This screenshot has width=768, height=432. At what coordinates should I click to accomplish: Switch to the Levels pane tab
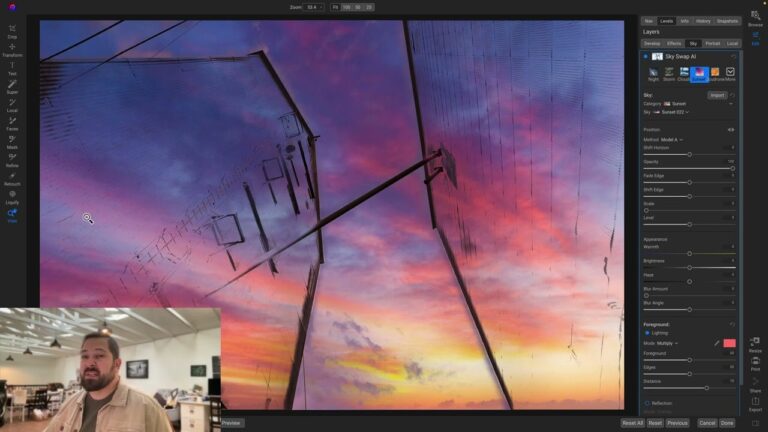tap(667, 21)
